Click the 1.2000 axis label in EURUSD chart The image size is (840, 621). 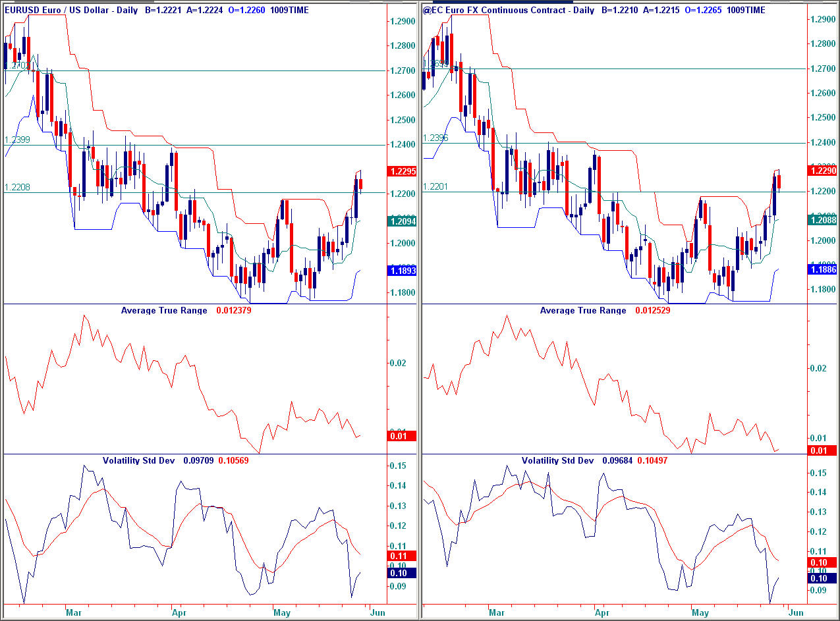[403, 243]
